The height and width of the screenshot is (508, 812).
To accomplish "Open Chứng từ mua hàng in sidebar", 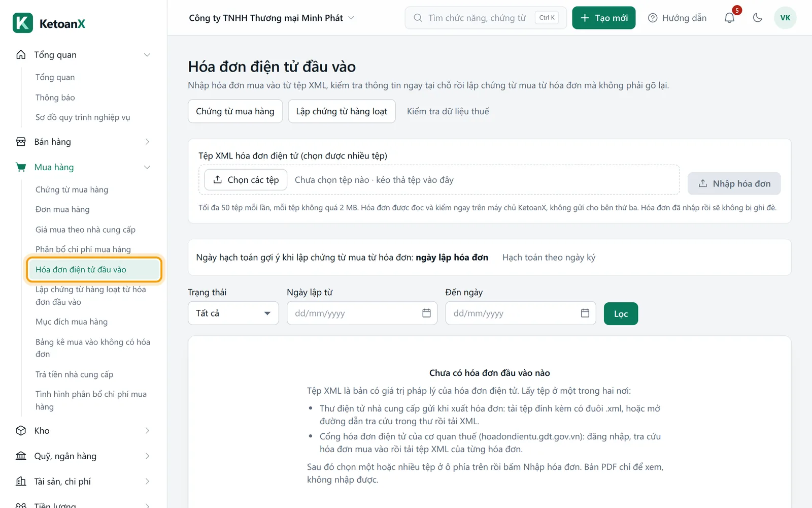I will [x=72, y=189].
